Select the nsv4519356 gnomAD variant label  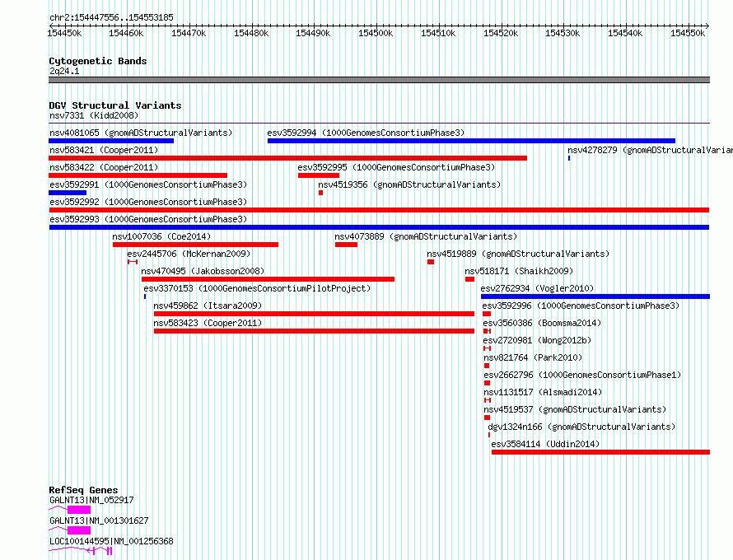(409, 184)
